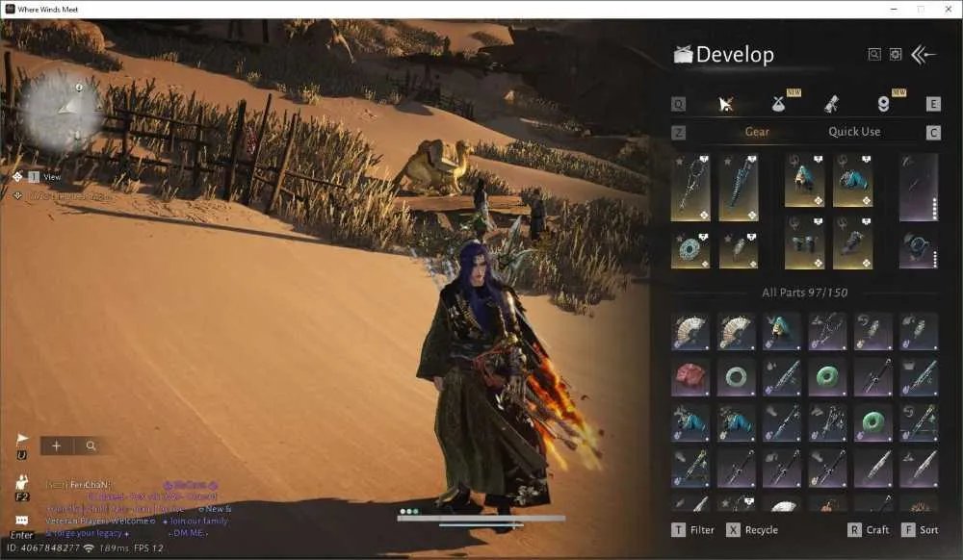The image size is (963, 560).
Task: Open chat input via speech bubble icon
Action: 21,521
